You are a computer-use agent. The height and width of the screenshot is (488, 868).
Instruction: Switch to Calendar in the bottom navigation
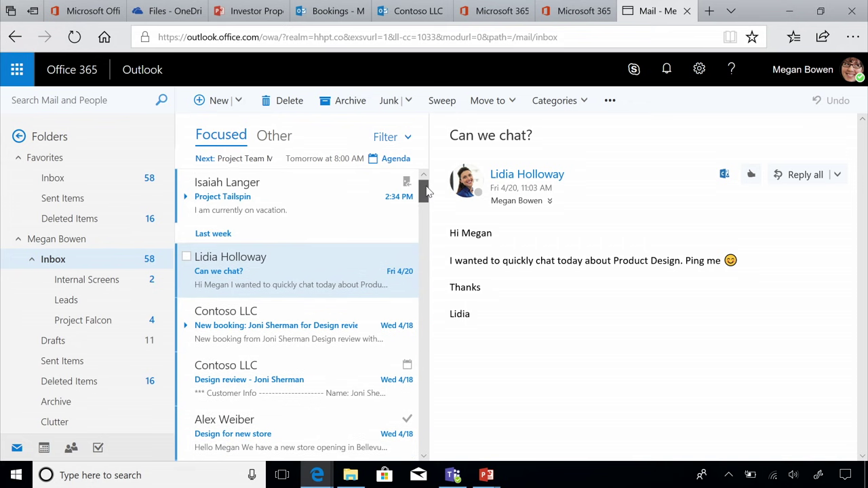tap(44, 447)
